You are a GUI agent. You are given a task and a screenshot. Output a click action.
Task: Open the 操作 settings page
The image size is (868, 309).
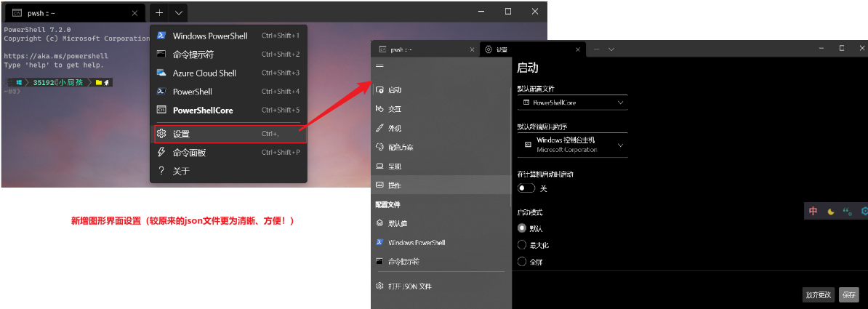[441, 185]
